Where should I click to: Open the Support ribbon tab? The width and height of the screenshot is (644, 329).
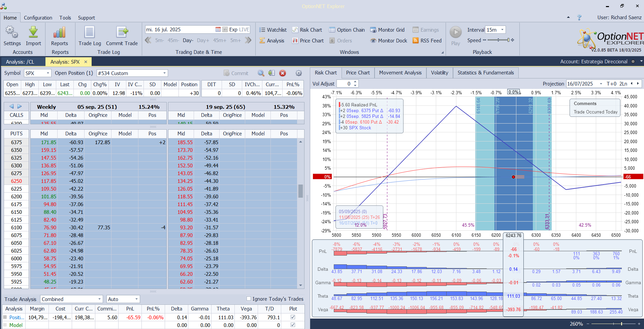(87, 18)
